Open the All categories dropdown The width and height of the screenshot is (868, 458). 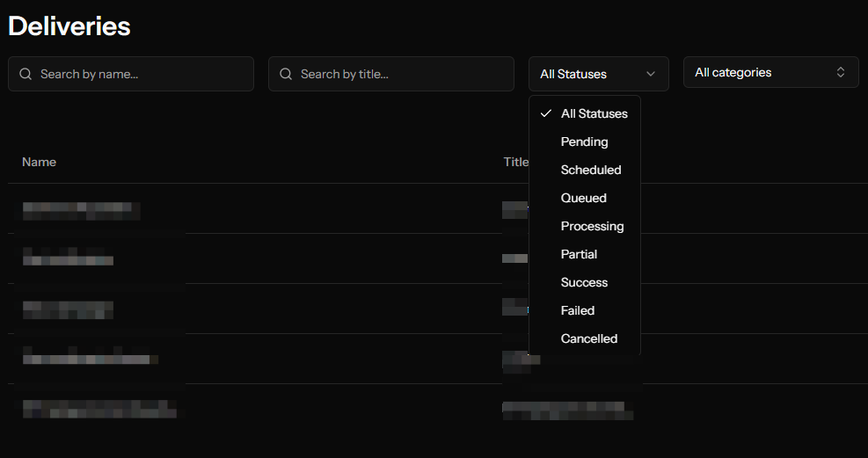click(x=770, y=73)
